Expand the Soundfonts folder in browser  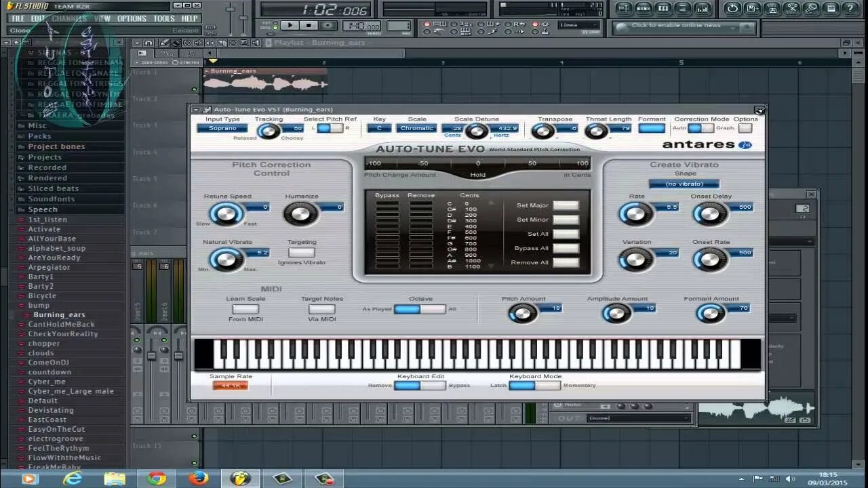click(52, 199)
